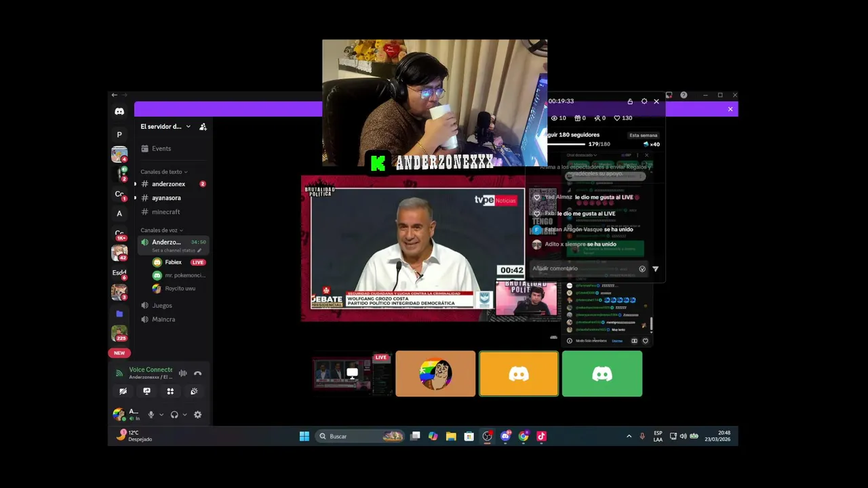Image resolution: width=868 pixels, height=488 pixels.
Task: Select the Fabiex LIVE stream thumbnail
Action: (351, 373)
